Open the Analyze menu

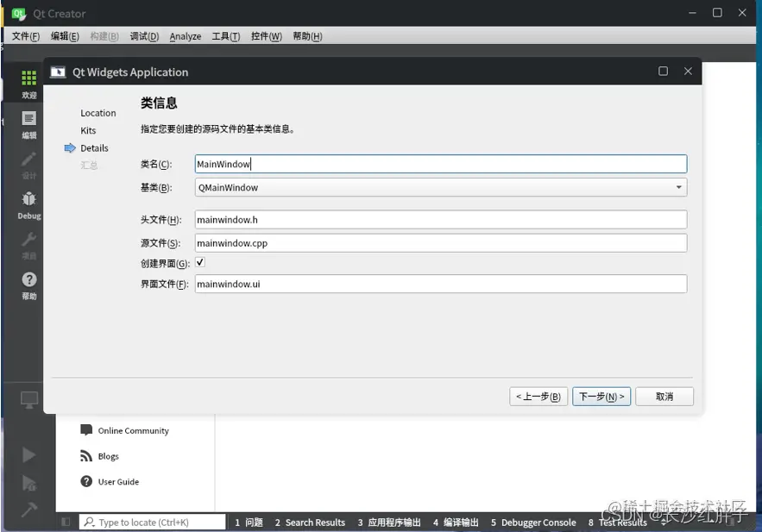coord(186,36)
